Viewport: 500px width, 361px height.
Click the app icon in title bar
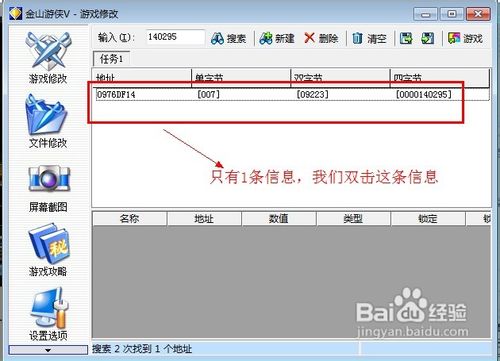[x=15, y=13]
